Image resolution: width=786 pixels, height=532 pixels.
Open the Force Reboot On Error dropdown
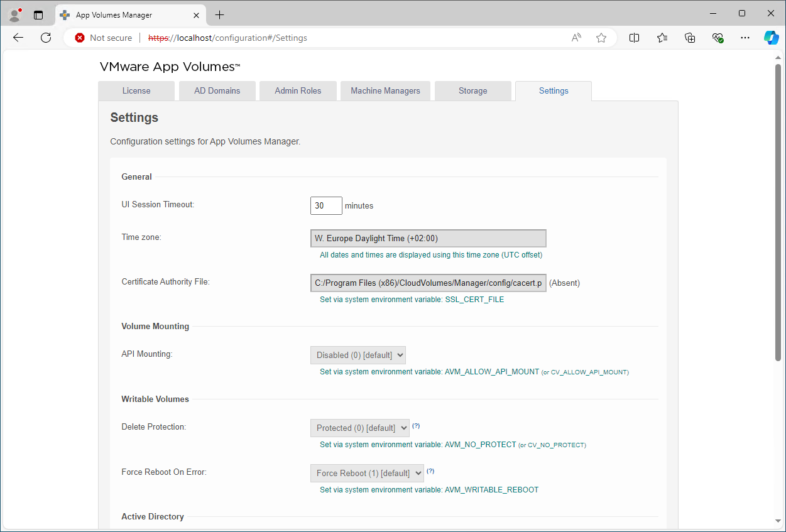(x=366, y=473)
